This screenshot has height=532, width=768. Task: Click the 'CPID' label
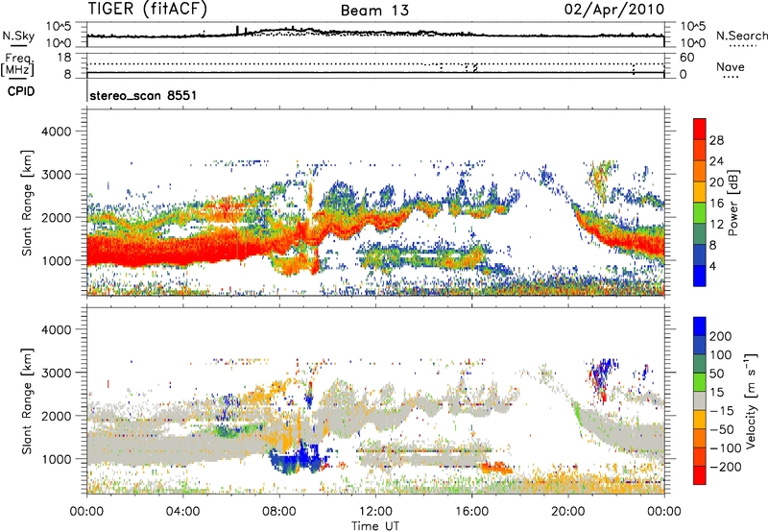tap(21, 91)
